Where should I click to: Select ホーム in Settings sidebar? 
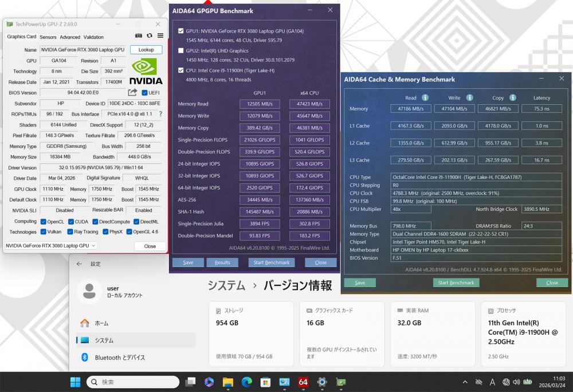coord(136,323)
